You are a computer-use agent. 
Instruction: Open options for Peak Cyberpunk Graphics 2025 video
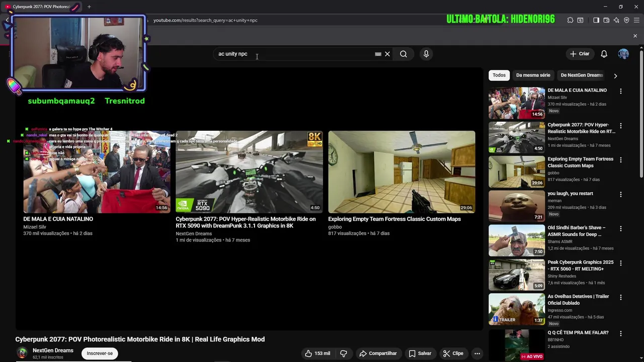[x=620, y=263]
